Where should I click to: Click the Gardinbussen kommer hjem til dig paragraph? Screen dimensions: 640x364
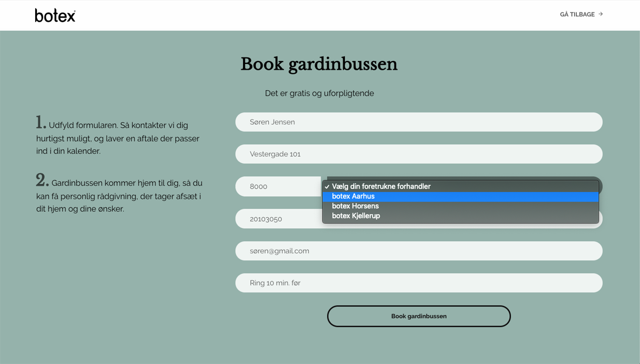point(119,194)
